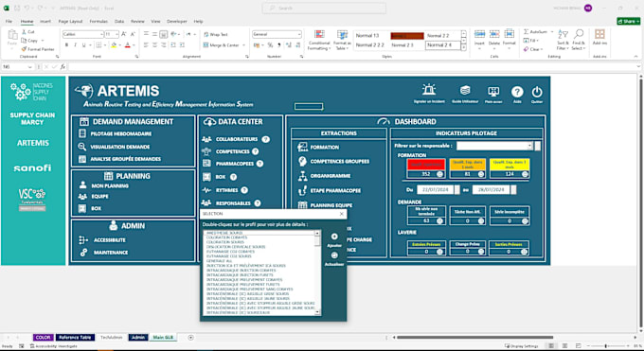644x351 pixels.
Task: Click the detail icon next to value 81
Action: tap(481, 174)
